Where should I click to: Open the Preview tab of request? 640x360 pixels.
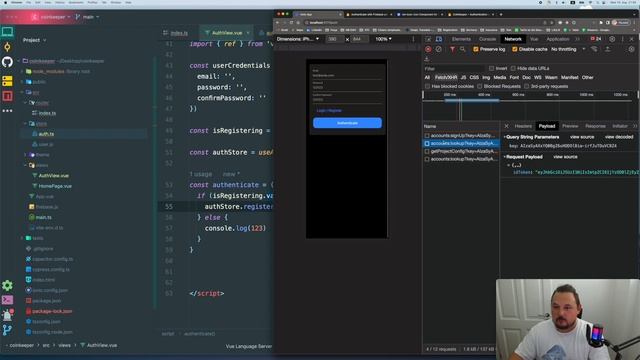(570, 126)
